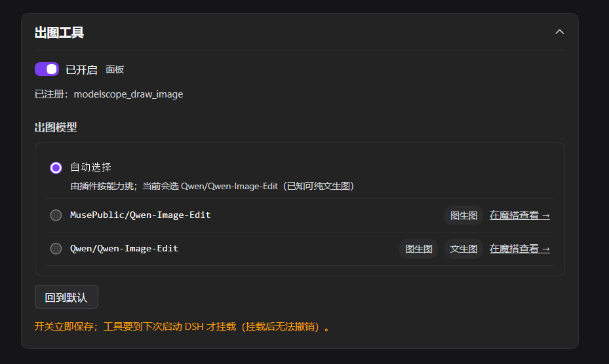Viewport: 609px width, 364px height.
Task: Click the Qwen/Qwen-Image-Edit model name in list
Action: tap(125, 248)
